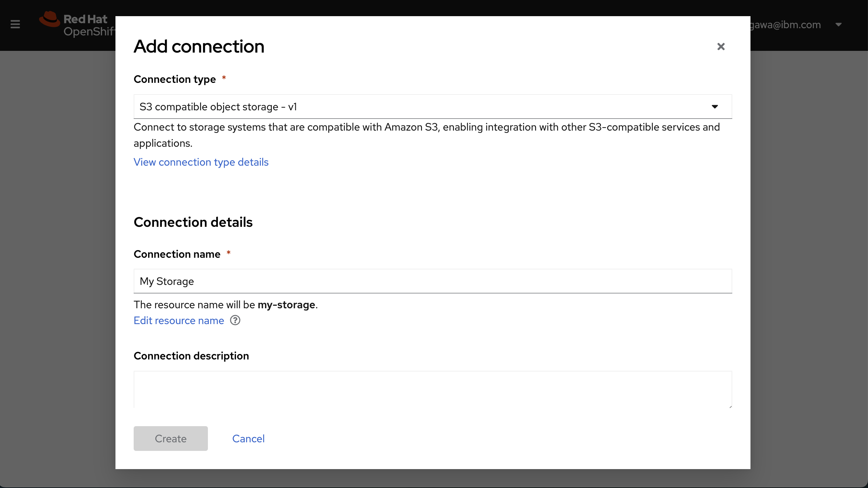Open View connection type details link
The width and height of the screenshot is (868, 488).
(201, 162)
